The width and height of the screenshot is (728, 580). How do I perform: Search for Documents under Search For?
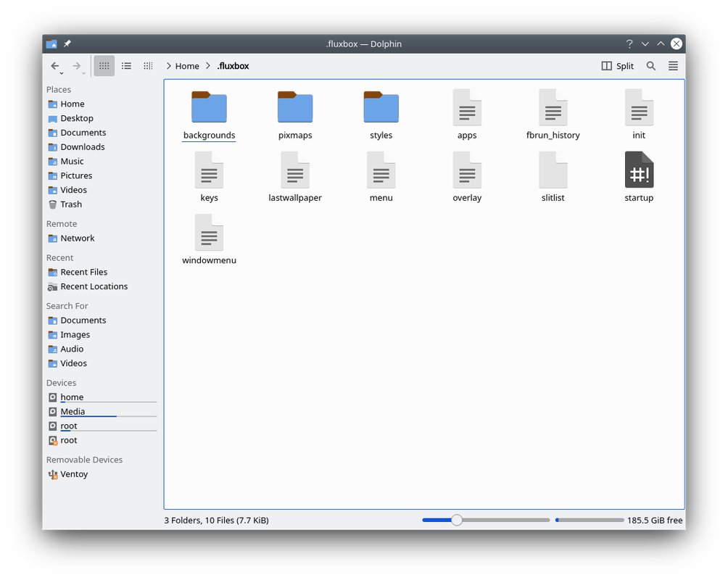click(x=102, y=320)
